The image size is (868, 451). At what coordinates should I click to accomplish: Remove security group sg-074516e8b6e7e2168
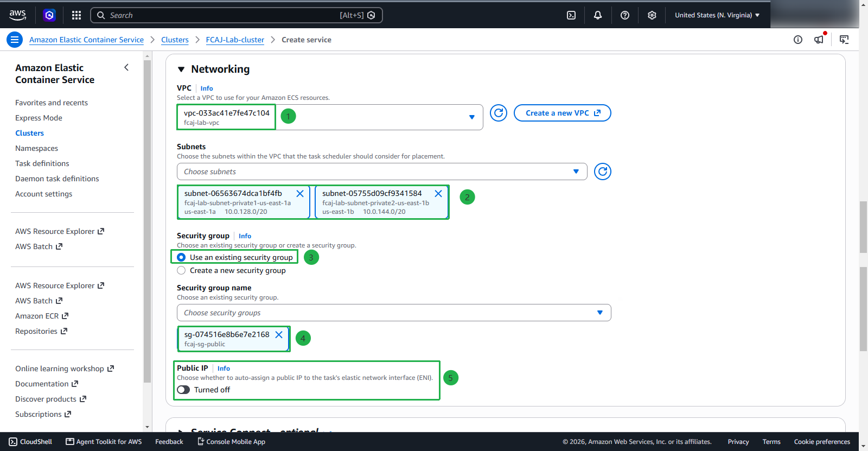(279, 334)
